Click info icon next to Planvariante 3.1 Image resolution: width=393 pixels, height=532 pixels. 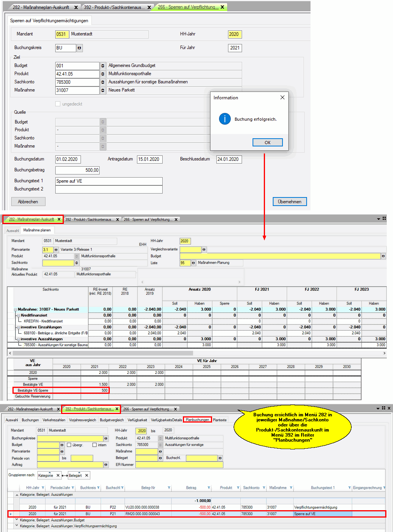point(56,250)
